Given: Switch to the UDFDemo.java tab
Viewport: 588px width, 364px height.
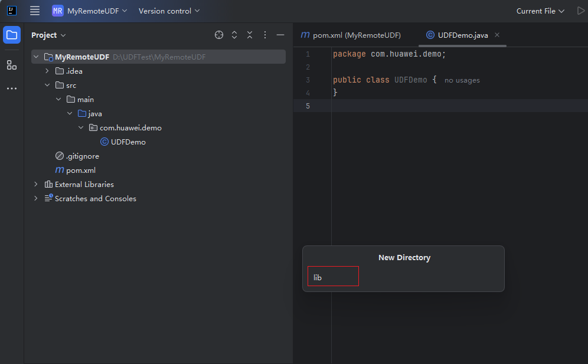Looking at the screenshot, I should (463, 35).
